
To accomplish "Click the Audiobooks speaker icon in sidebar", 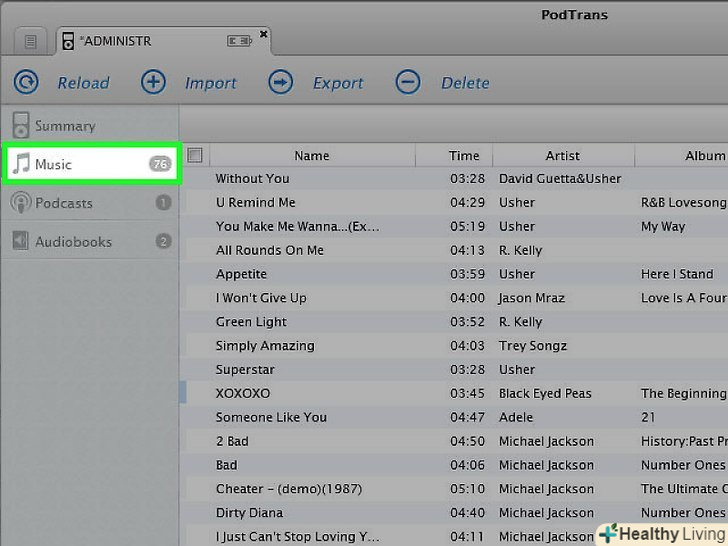I will [x=20, y=241].
